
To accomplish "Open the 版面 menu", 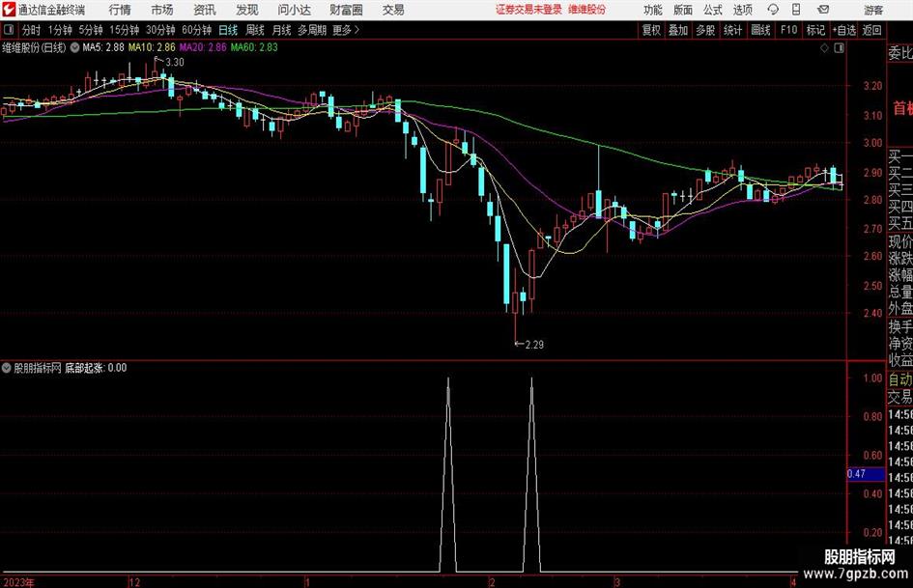I will pos(682,10).
